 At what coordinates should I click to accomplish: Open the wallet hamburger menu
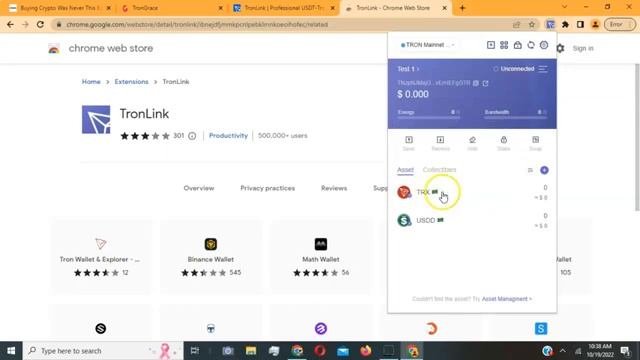point(543,69)
